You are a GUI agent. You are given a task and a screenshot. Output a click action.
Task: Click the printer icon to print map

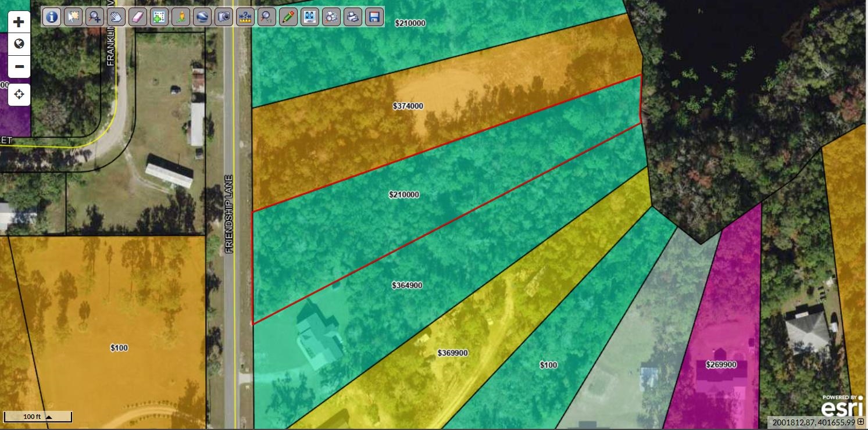(x=353, y=17)
